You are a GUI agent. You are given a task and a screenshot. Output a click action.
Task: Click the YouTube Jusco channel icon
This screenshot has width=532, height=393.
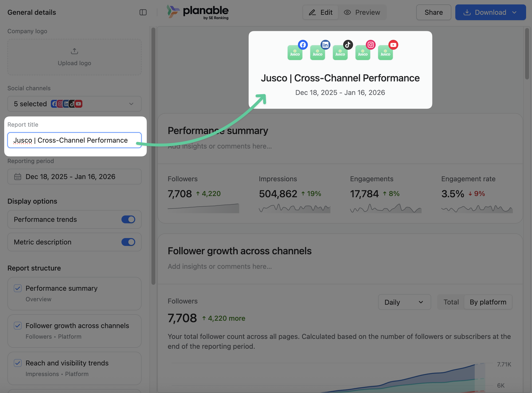tap(385, 52)
